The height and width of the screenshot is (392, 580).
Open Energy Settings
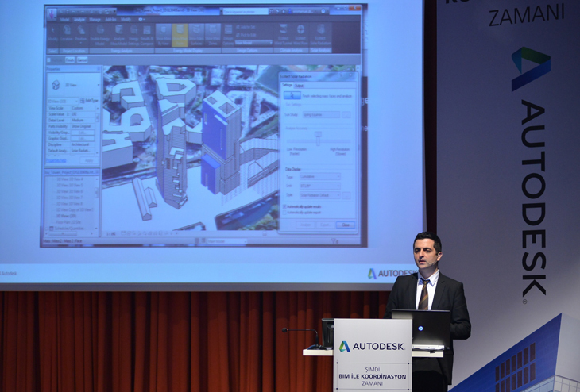tap(133, 34)
